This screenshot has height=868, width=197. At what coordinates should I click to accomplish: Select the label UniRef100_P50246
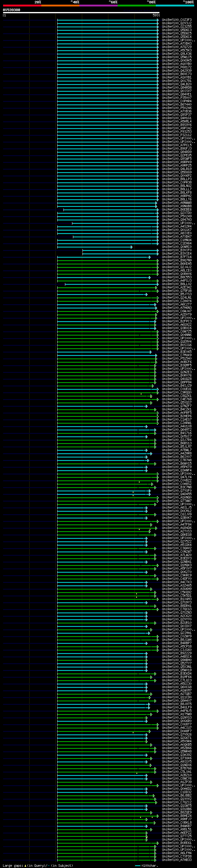coord(177,108)
